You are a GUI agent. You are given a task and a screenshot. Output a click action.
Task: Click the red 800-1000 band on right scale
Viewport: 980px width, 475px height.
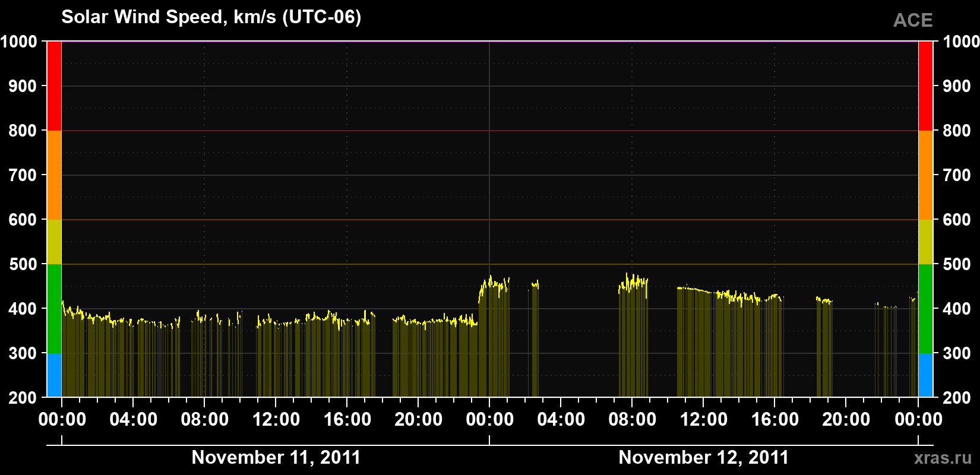pos(925,86)
